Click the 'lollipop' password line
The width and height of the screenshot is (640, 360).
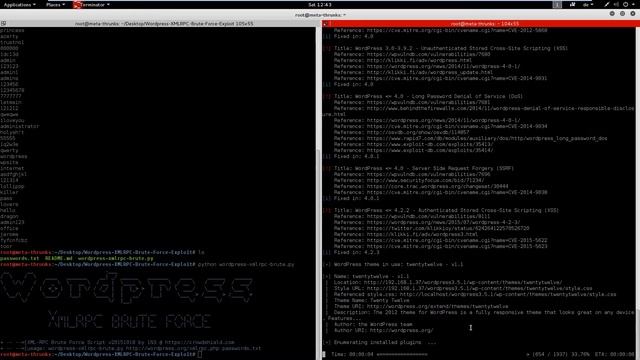(x=12, y=186)
